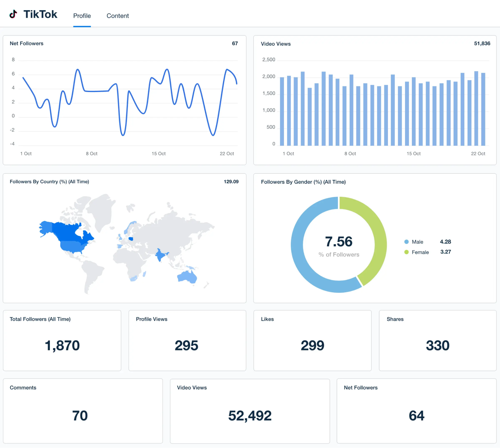The image size is (500, 448).
Task: Select the Comments card showing 70
Action: point(83,411)
